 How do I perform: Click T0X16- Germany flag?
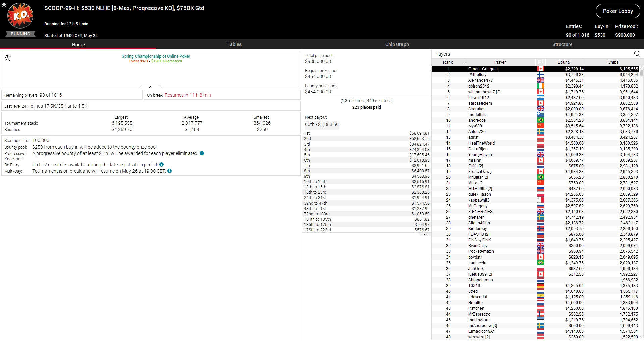point(540,286)
